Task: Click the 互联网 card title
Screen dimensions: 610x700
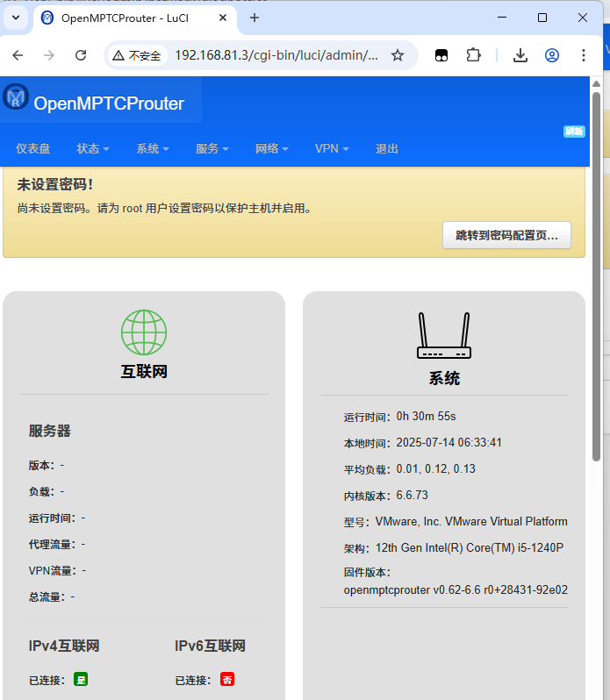Action: tap(144, 371)
